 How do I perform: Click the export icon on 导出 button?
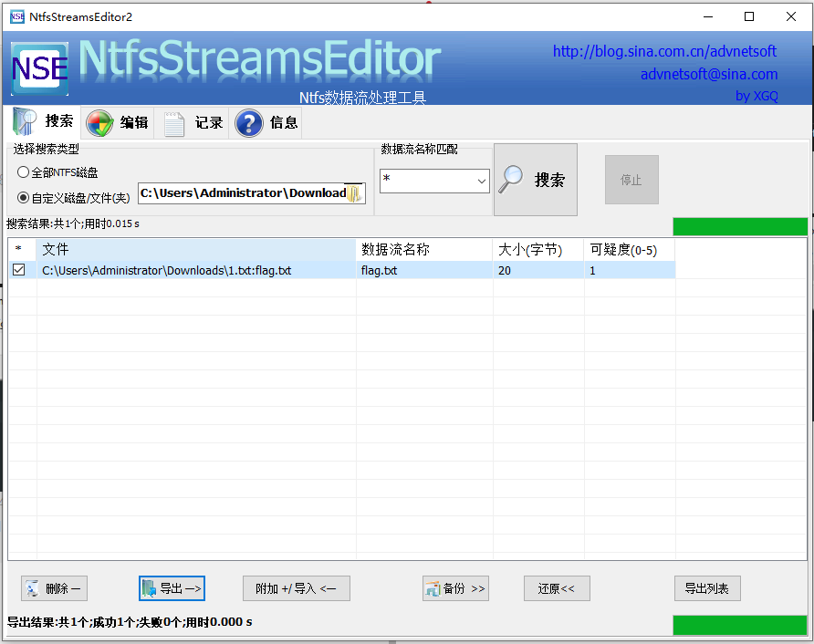tap(149, 588)
